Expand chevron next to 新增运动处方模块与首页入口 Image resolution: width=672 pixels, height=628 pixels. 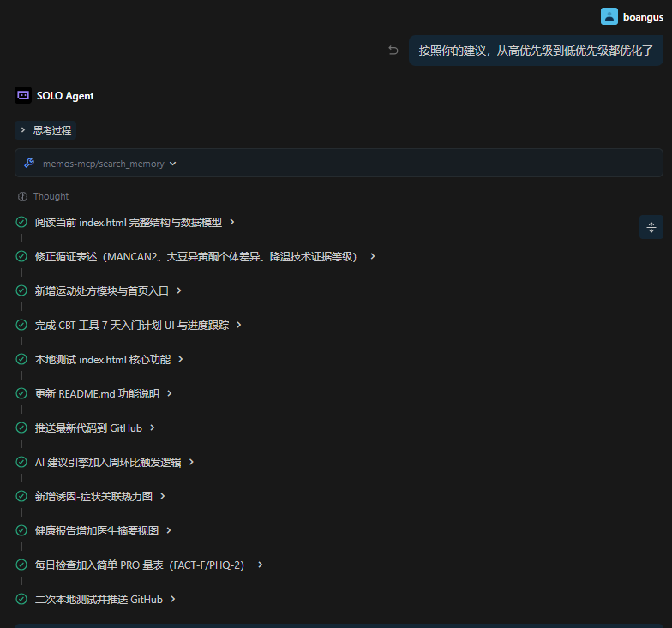[x=179, y=290]
